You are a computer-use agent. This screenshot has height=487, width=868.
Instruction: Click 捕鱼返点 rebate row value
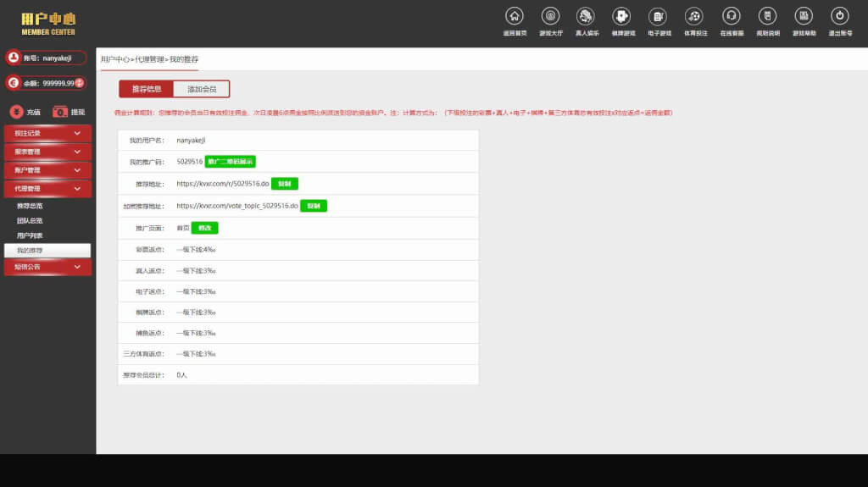point(196,333)
